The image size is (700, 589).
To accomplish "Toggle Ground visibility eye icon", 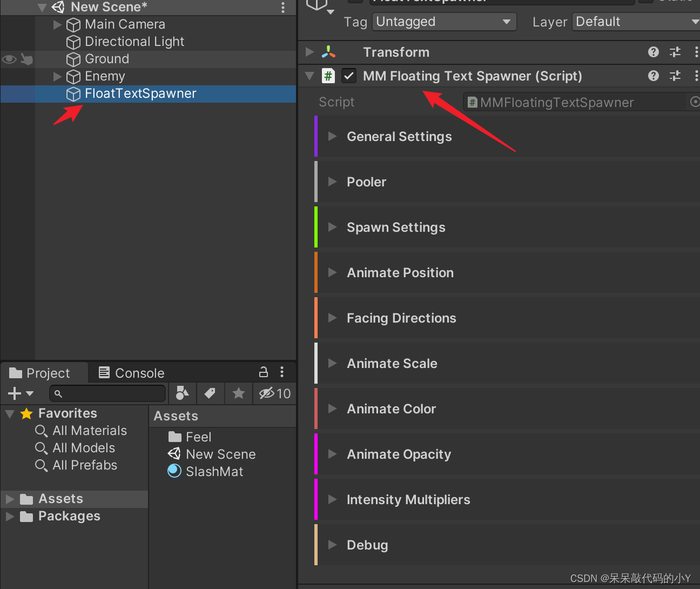I will 9,59.
